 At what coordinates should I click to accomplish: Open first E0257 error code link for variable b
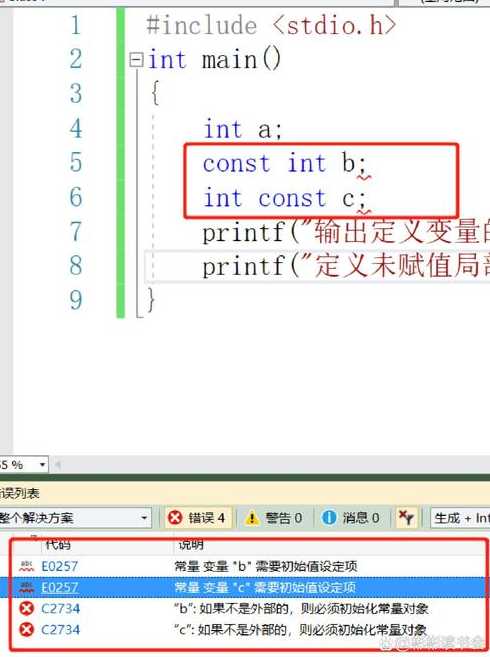coord(60,566)
